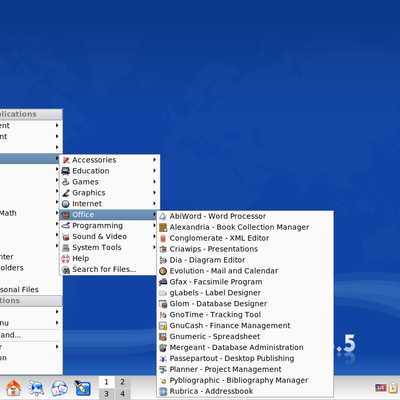Click the Office category icon

[66, 215]
